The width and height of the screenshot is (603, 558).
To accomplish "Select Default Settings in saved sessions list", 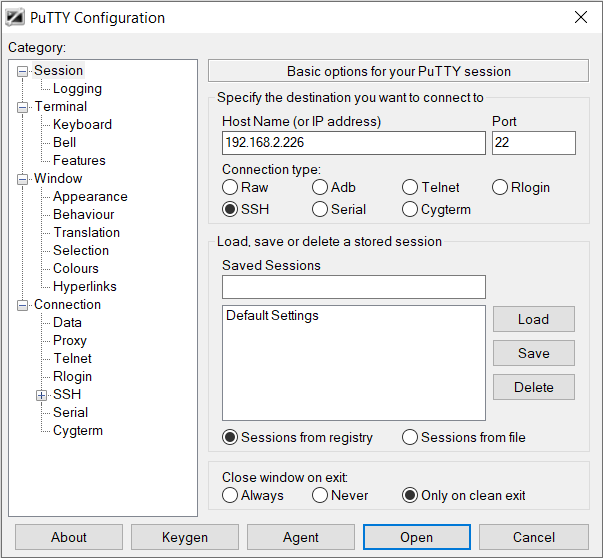I will tap(272, 315).
